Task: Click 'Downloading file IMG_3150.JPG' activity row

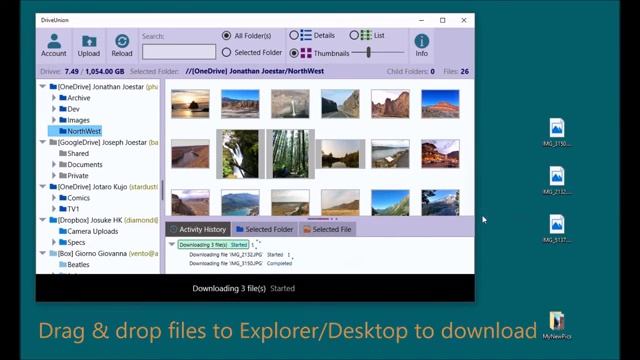Action: pyautogui.click(x=240, y=264)
